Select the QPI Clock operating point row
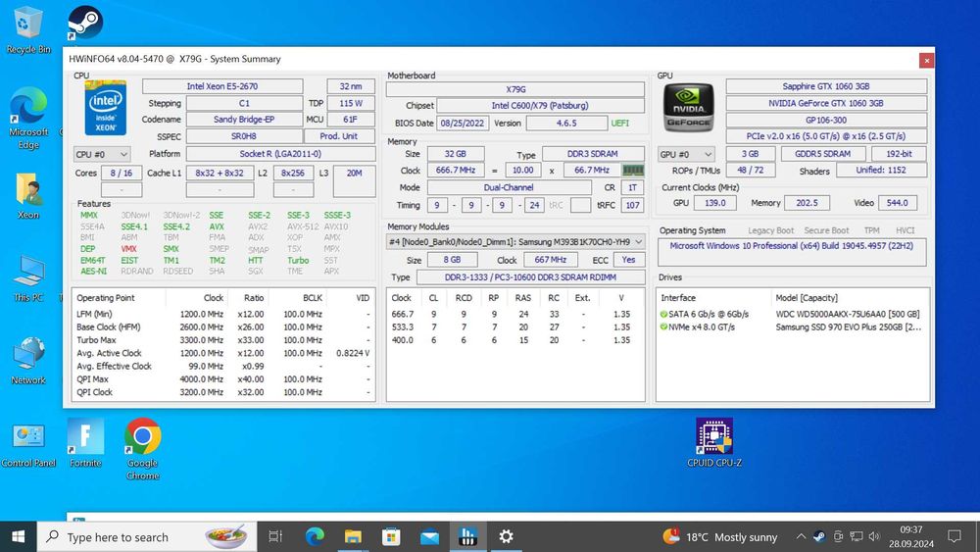Viewport: 980px width, 552px height. point(223,392)
